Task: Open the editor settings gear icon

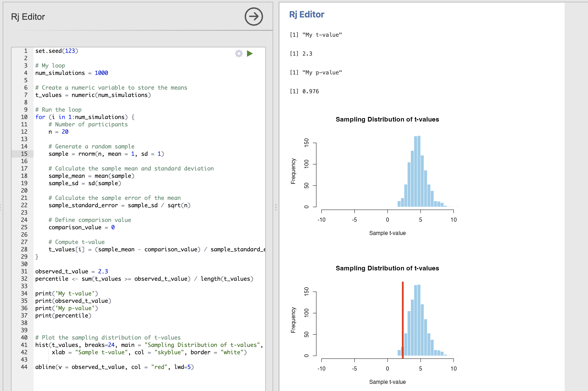Action: coord(239,53)
